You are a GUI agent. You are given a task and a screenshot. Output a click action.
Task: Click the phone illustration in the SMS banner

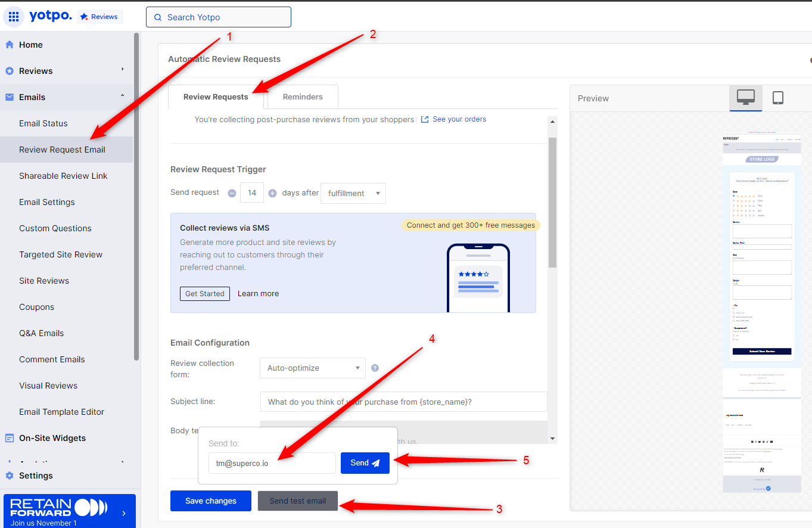(x=478, y=278)
